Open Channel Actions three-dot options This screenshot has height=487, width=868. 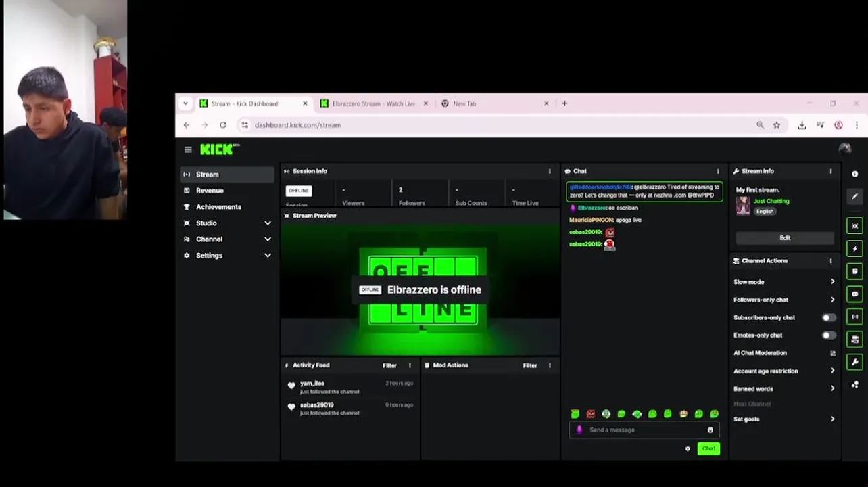click(831, 261)
